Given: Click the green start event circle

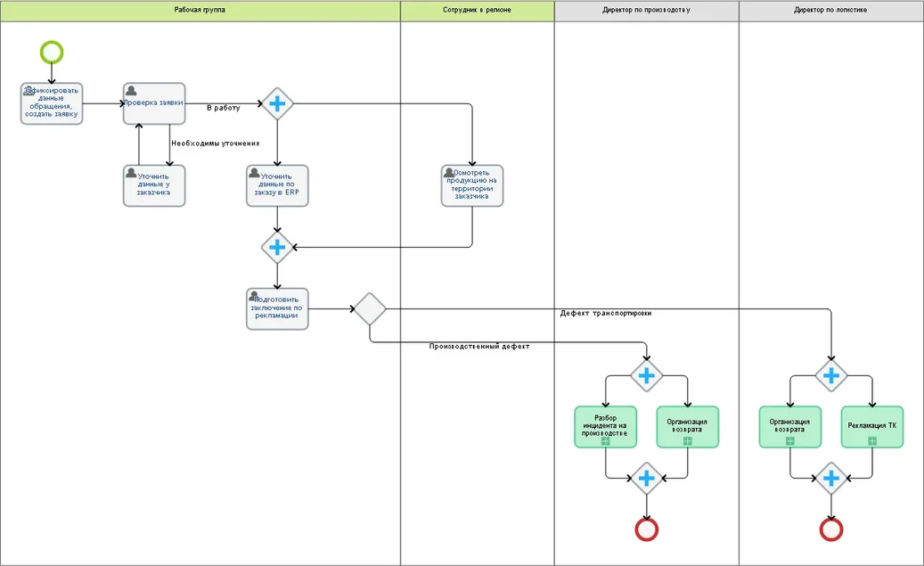Looking at the screenshot, I should (52, 52).
